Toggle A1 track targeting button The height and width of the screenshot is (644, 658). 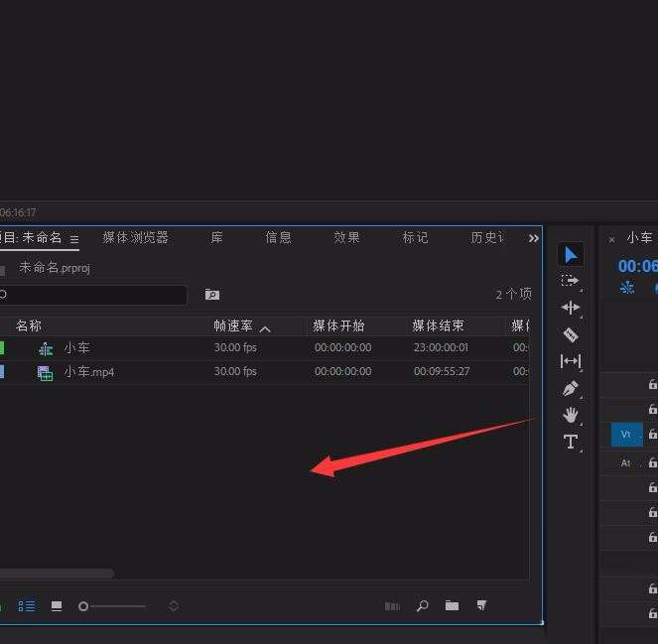[x=625, y=462]
